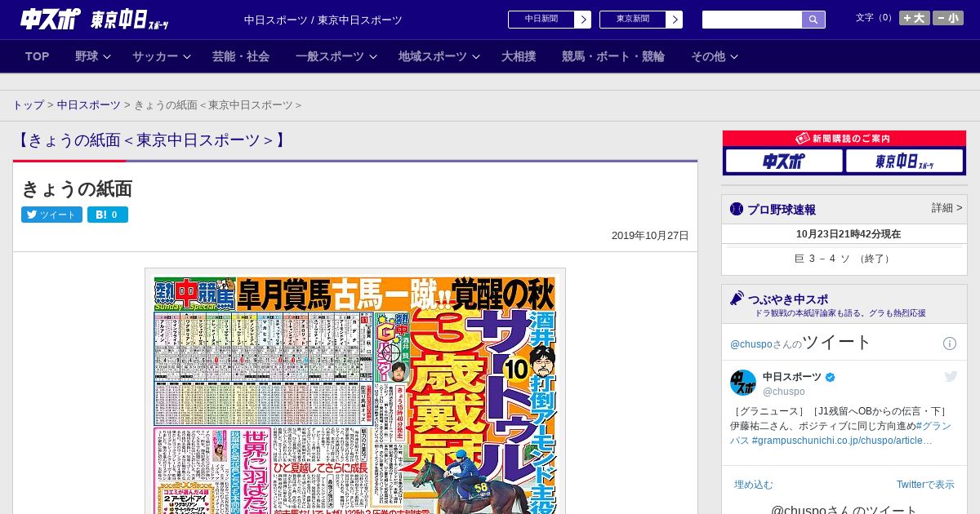Screen dimensions: 980x514
Task: Go to トップ breadcrumb link
Action: click(x=29, y=105)
